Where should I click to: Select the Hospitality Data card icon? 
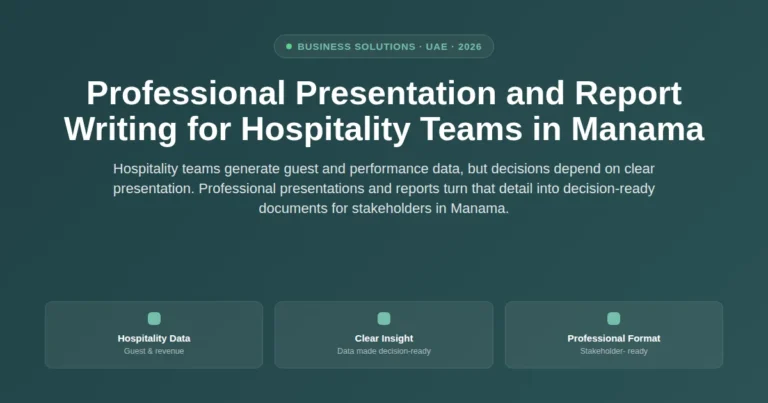pos(154,318)
